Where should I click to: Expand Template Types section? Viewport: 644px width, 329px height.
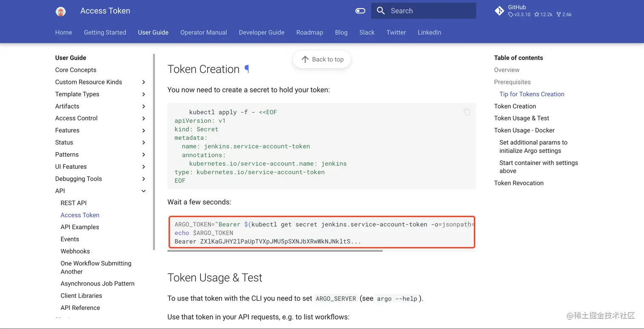pos(144,94)
